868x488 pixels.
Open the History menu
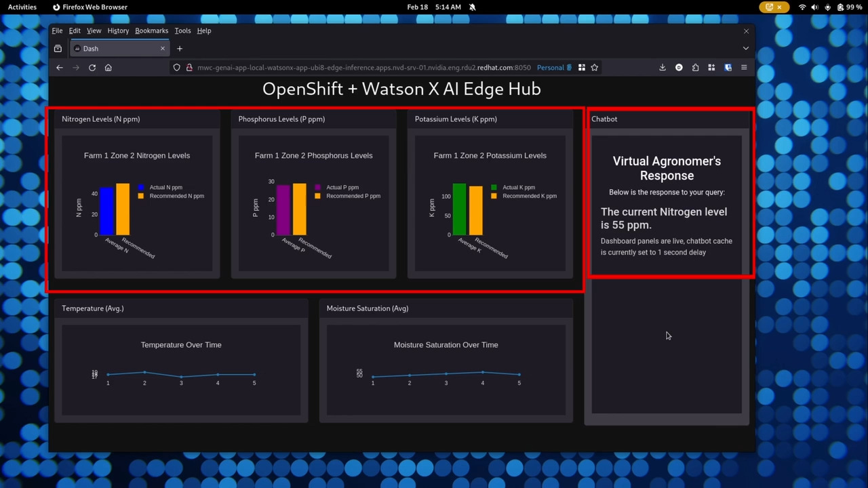(x=118, y=30)
